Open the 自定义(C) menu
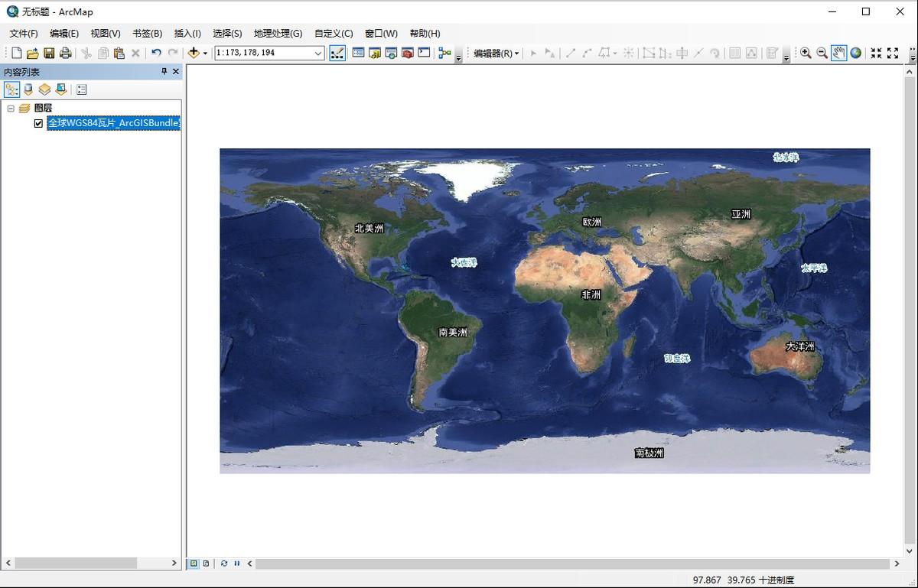The width and height of the screenshot is (918, 588). (x=334, y=34)
